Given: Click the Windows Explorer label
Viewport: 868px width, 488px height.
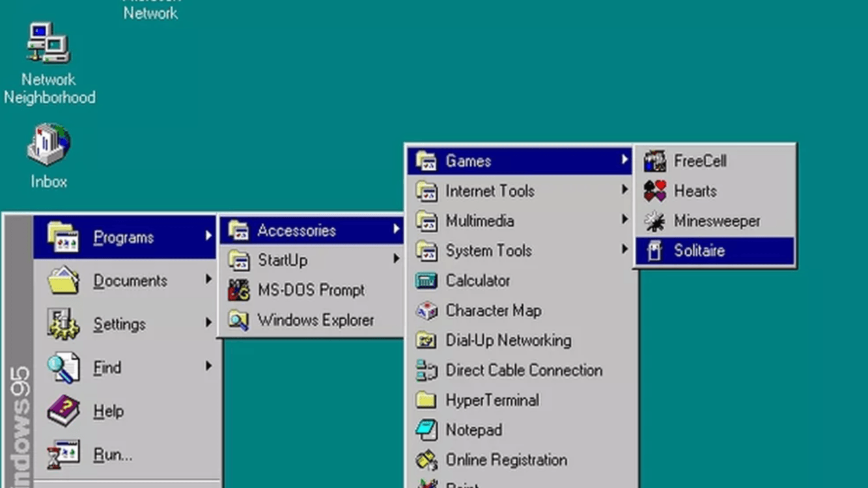Looking at the screenshot, I should (316, 320).
